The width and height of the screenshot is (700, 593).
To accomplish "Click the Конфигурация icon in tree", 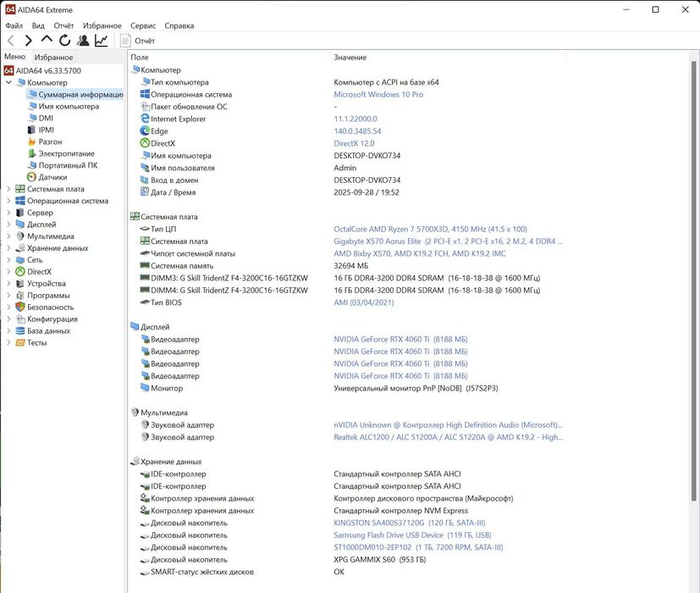I will 20,319.
